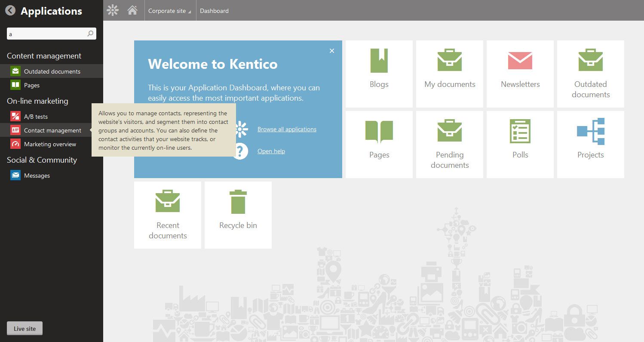Select Marketing overview in the sidebar
This screenshot has width=644, height=342.
point(52,144)
